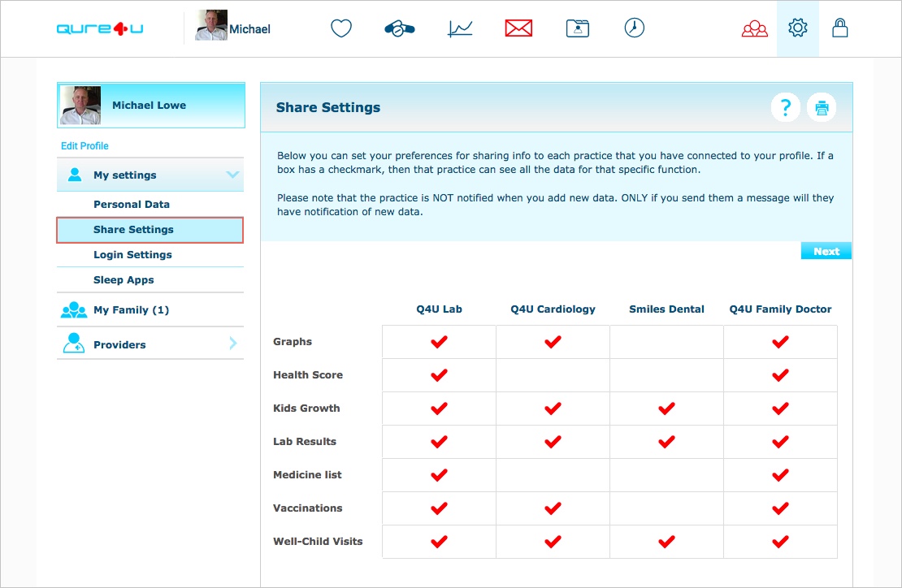Click Q4U Lab column header

(439, 309)
